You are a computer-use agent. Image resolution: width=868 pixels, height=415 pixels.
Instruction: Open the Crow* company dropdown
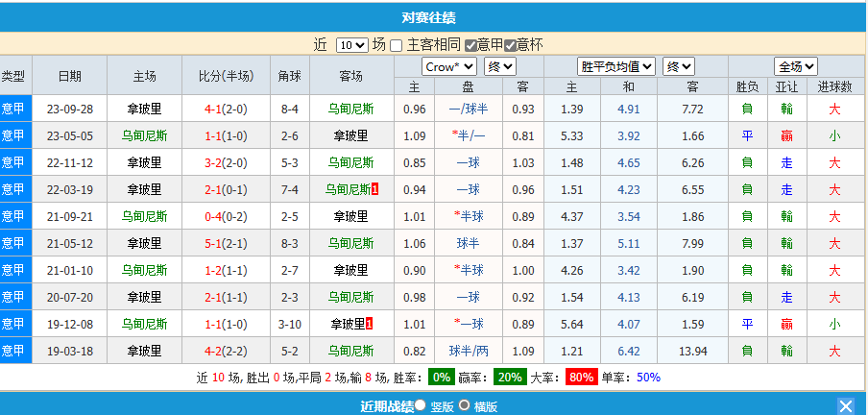pos(448,66)
